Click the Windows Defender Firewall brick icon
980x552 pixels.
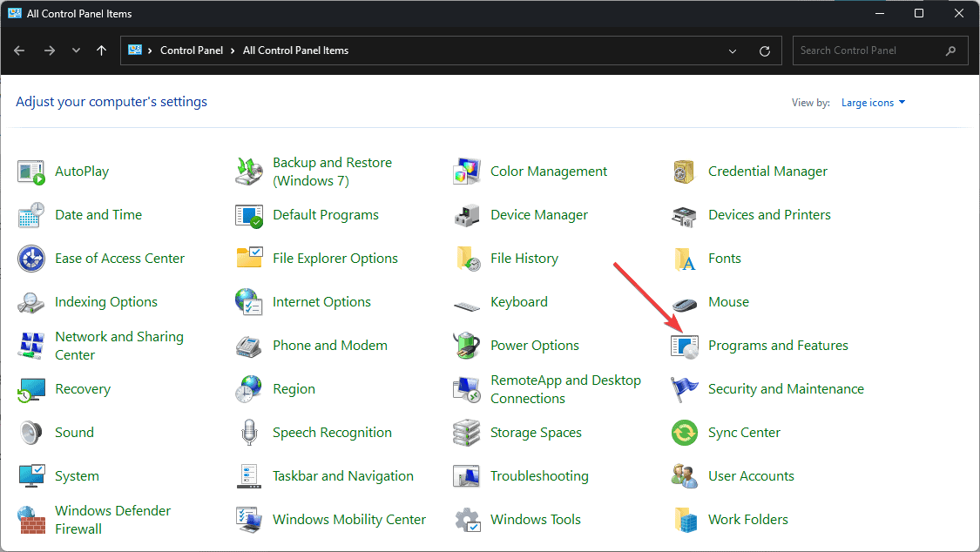[x=30, y=520]
